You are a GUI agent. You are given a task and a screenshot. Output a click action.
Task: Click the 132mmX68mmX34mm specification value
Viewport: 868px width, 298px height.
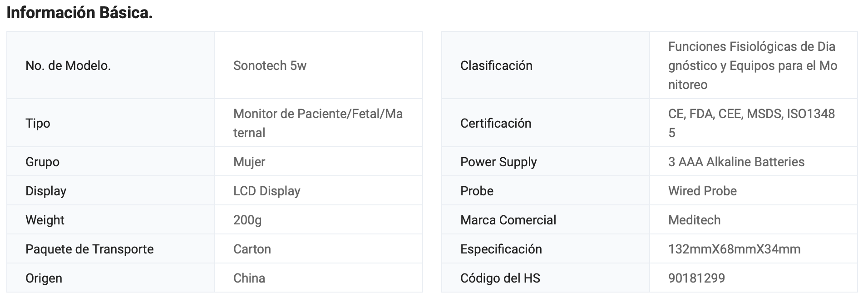click(734, 249)
